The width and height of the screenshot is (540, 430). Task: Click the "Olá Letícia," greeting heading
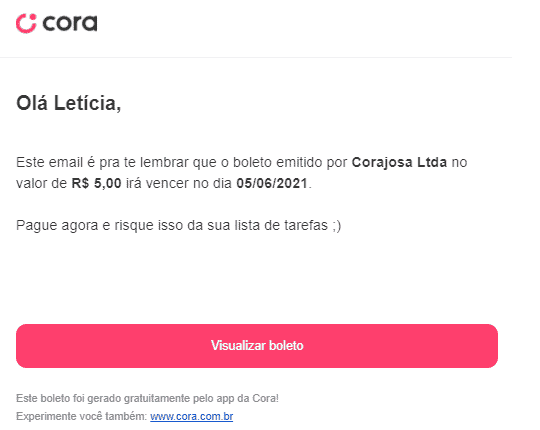coord(69,103)
